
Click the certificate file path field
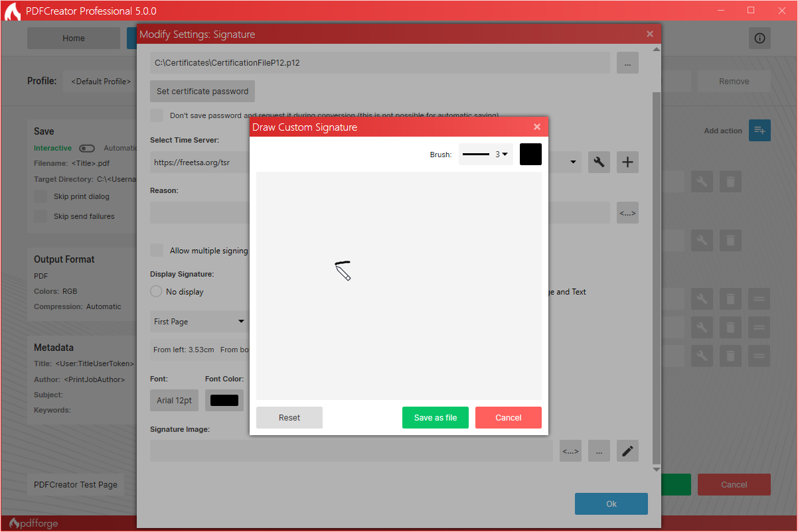[x=380, y=63]
